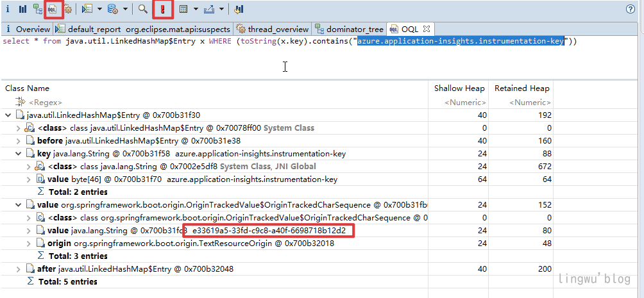Select the before LinkedHashMap$Entry @ 0x700b31e38 item

(139, 141)
